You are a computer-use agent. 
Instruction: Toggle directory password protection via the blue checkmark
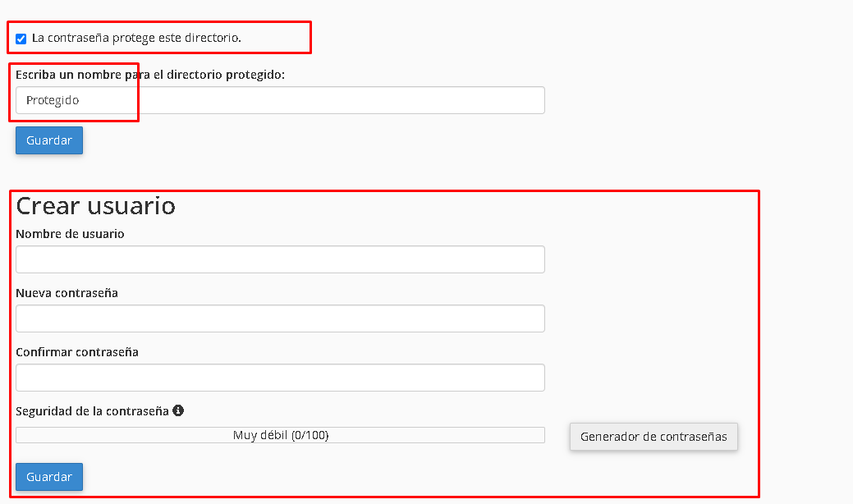(x=21, y=39)
